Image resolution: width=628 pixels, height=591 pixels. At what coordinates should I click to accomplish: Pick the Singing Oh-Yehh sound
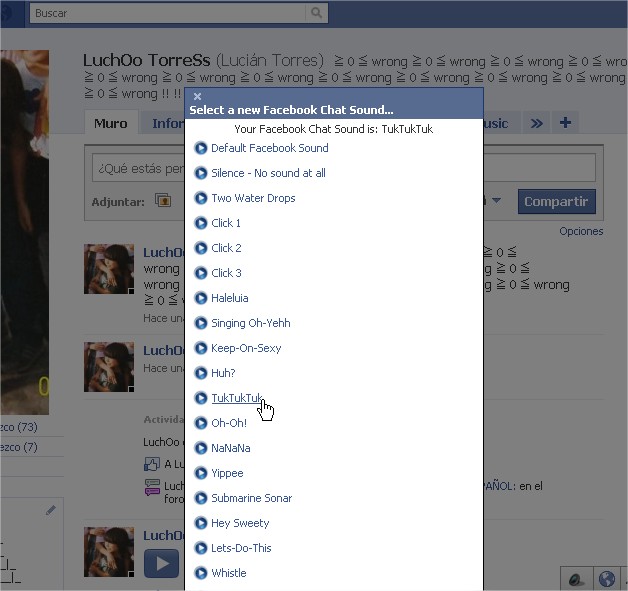coord(251,323)
